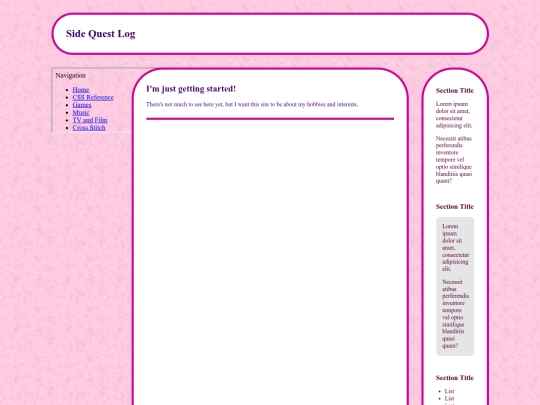Open the Home navigation link
This screenshot has height=405, width=540.
click(x=81, y=90)
